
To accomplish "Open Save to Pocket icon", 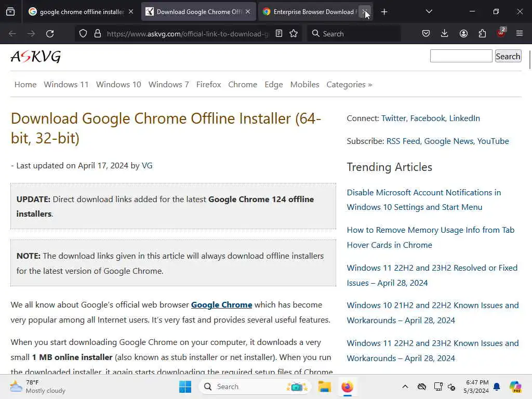I will [426, 34].
